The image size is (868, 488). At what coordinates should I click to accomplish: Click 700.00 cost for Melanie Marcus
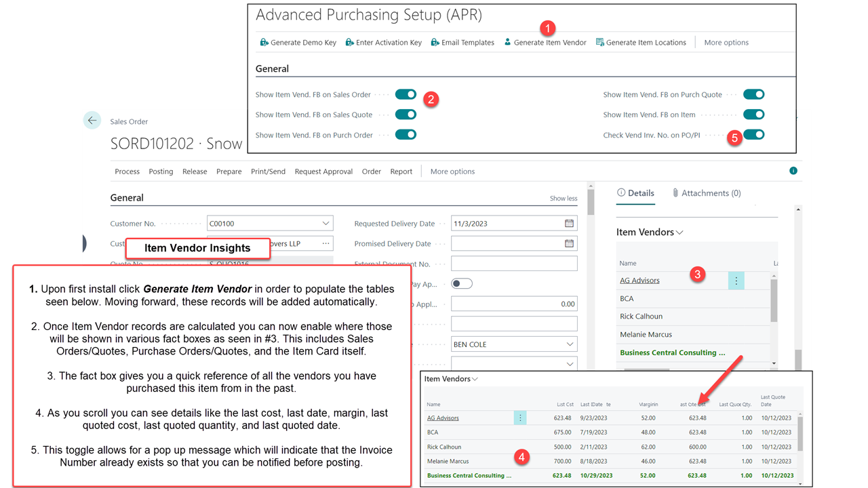pyautogui.click(x=562, y=461)
